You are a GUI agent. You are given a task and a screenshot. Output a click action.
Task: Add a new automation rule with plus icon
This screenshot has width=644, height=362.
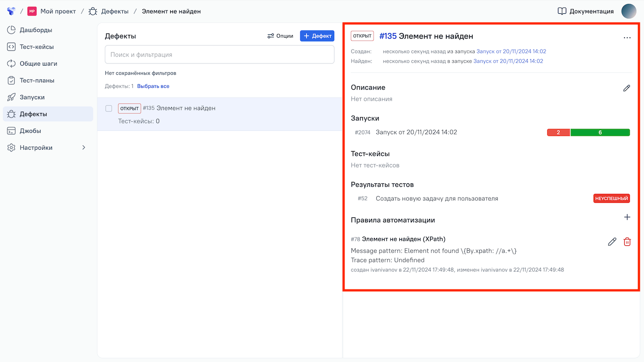pyautogui.click(x=627, y=217)
